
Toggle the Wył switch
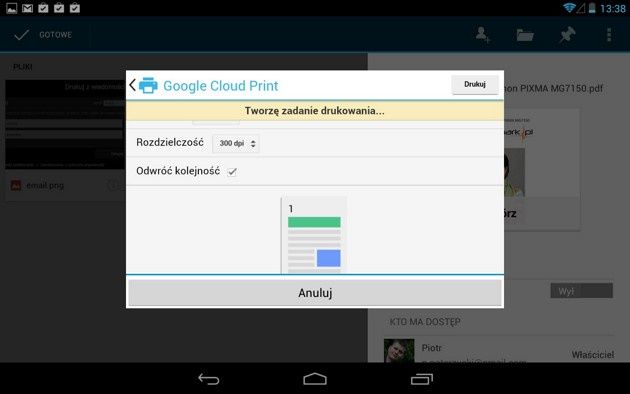tap(581, 291)
